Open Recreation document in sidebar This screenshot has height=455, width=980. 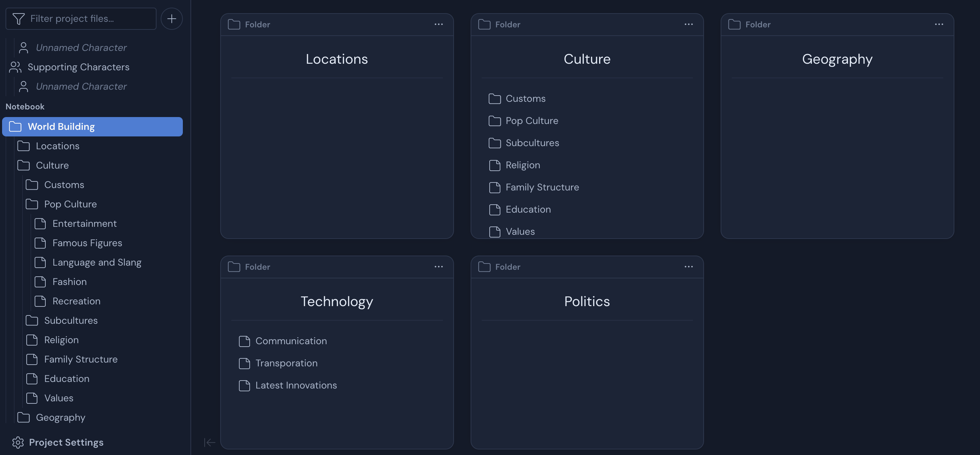tap(77, 301)
